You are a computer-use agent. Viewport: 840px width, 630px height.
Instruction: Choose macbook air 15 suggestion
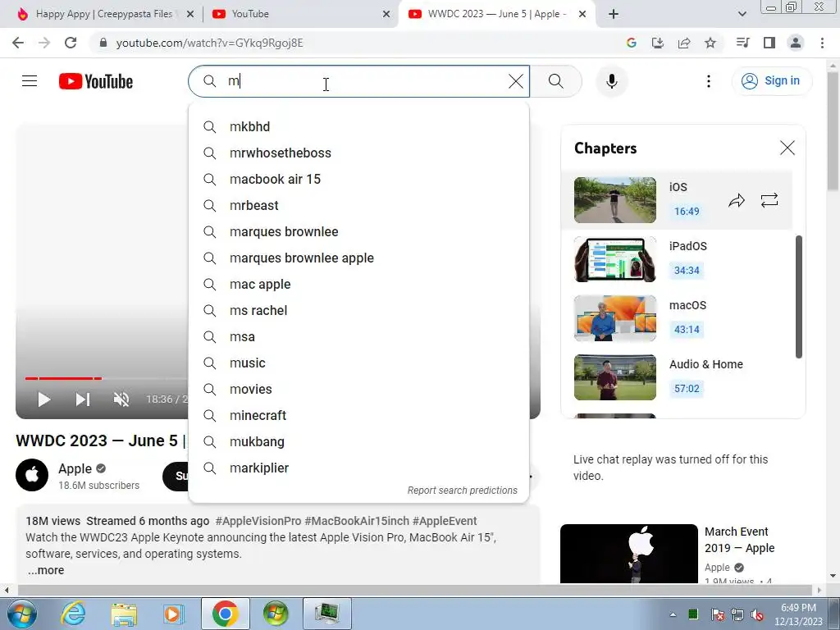coord(358,179)
